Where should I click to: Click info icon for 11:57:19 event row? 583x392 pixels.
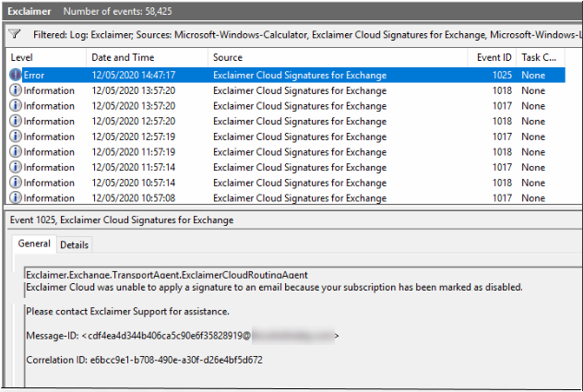(x=16, y=152)
